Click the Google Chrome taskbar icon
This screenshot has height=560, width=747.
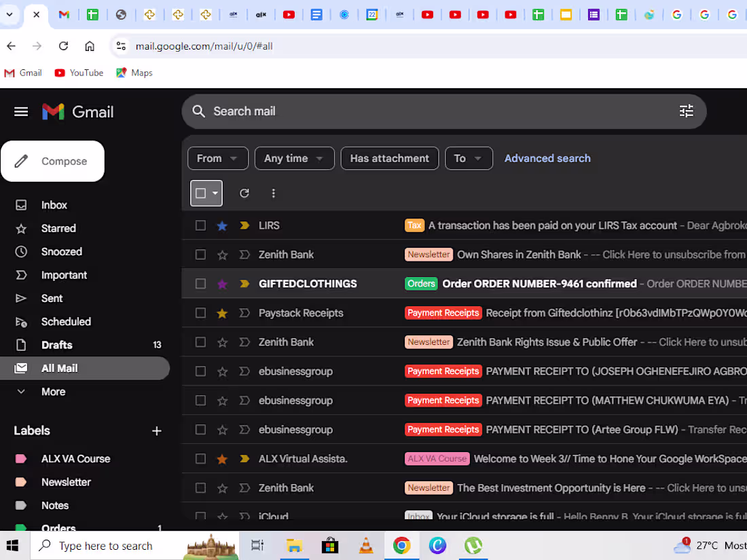401,546
